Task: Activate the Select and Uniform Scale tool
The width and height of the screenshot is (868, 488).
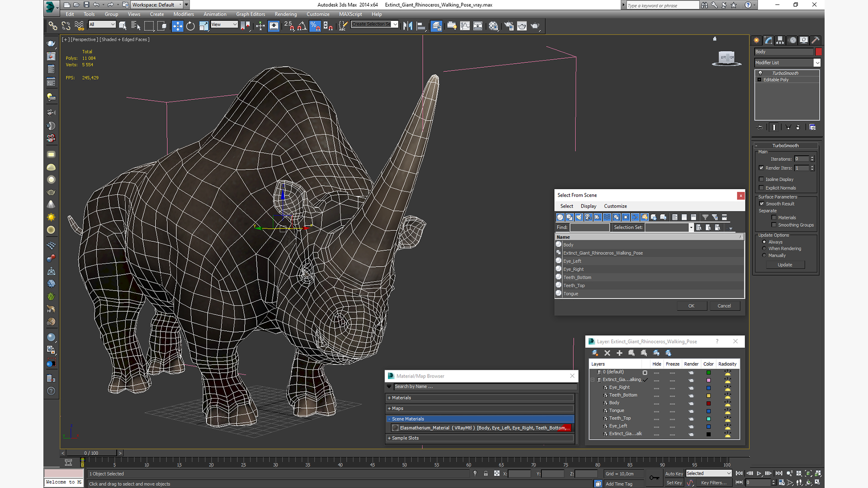Action: (x=203, y=26)
